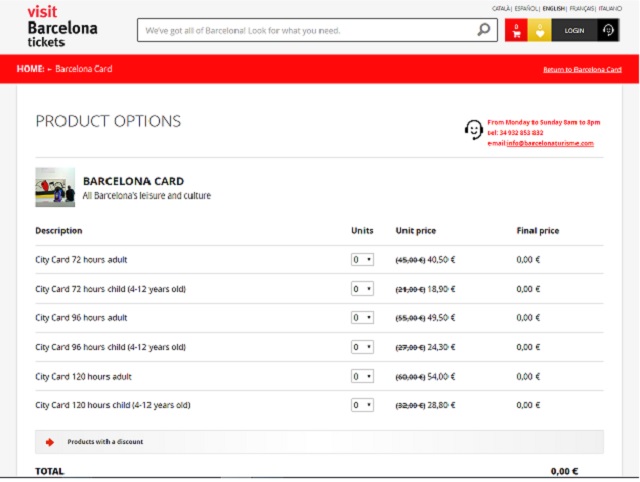
Task: Open units dropdown for 120 hours child
Action: tap(362, 405)
